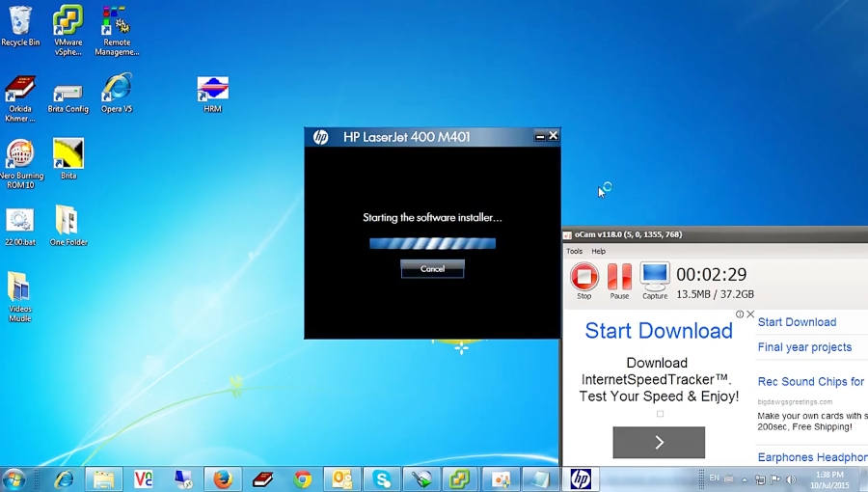
Task: Click the Start Download ad headline
Action: [x=659, y=330]
